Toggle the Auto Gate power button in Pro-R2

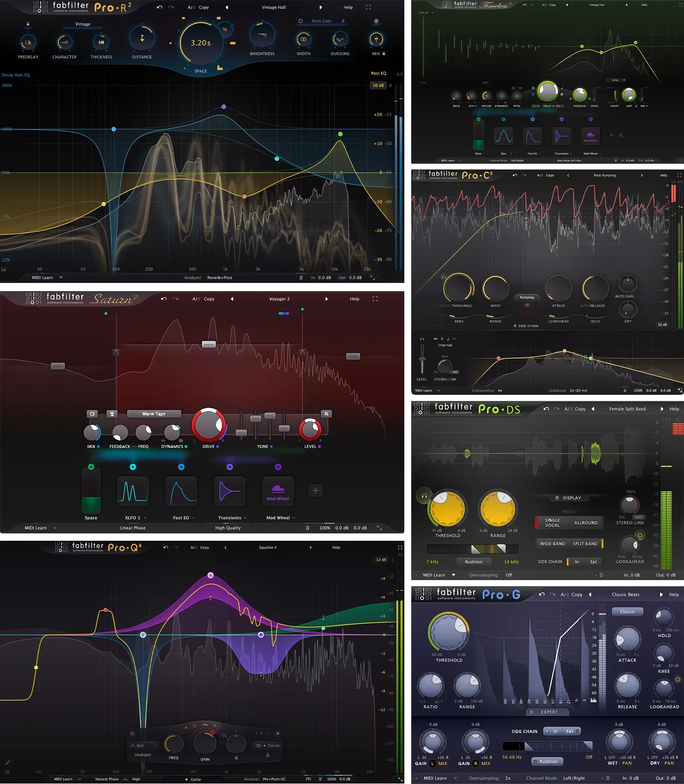coord(301,21)
